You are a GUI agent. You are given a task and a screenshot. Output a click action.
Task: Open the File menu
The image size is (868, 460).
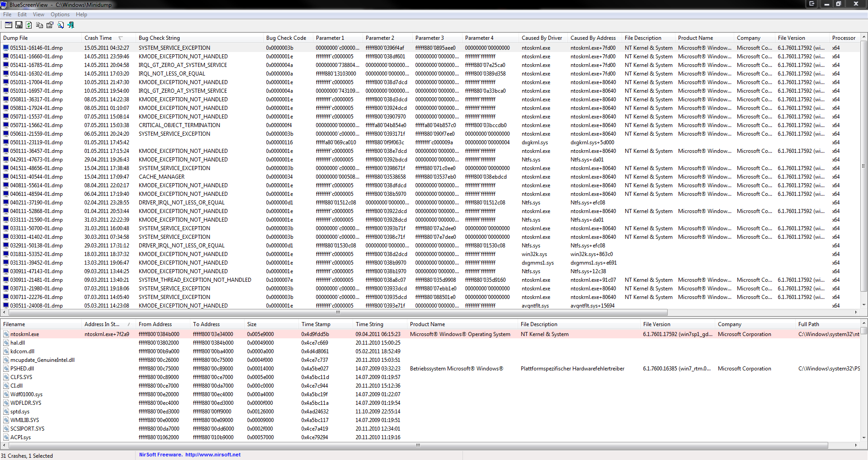click(7, 14)
